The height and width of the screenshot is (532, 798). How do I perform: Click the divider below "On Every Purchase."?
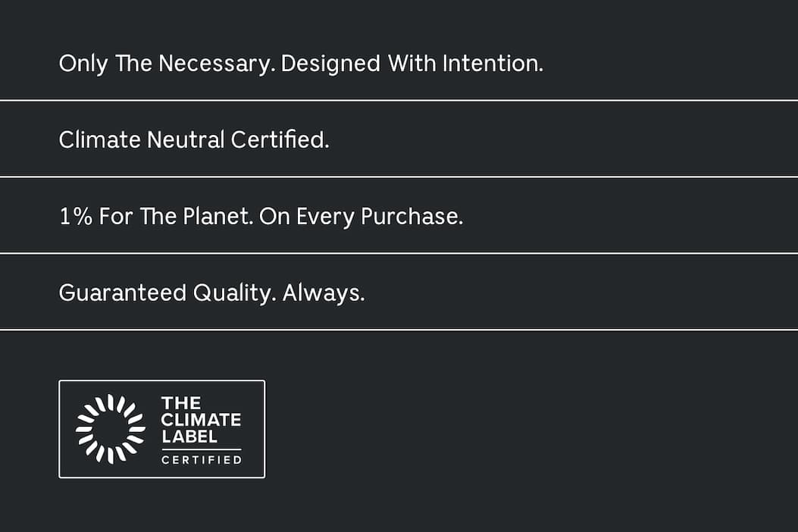(399, 253)
